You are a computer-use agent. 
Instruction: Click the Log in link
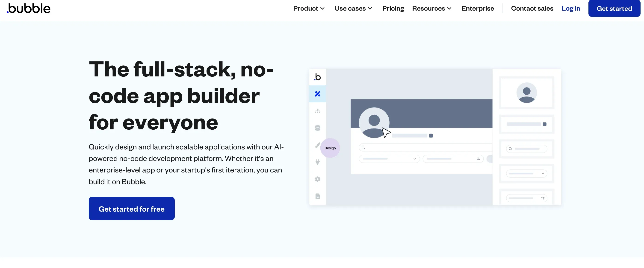click(x=570, y=9)
